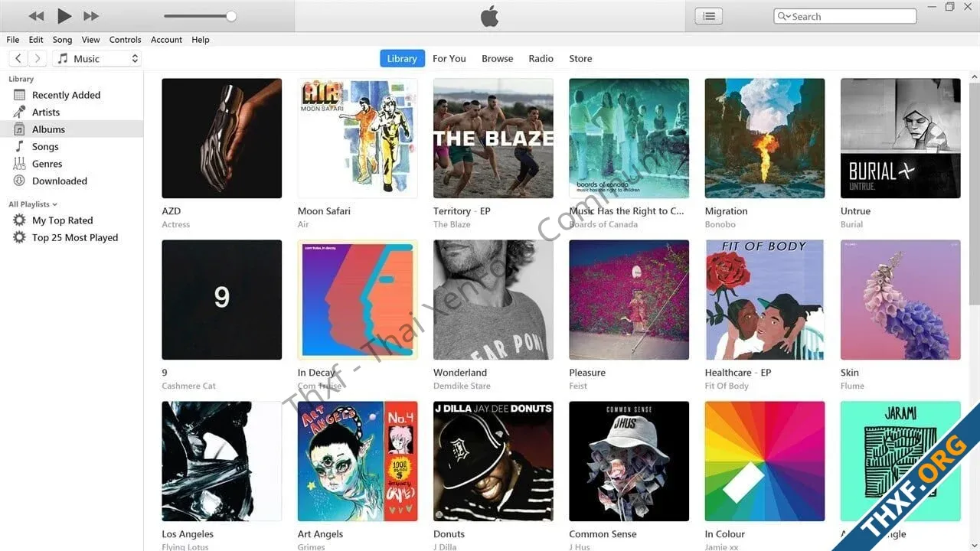Click the Genres icon in sidebar
Viewport: 980px width, 551px height.
click(x=20, y=164)
